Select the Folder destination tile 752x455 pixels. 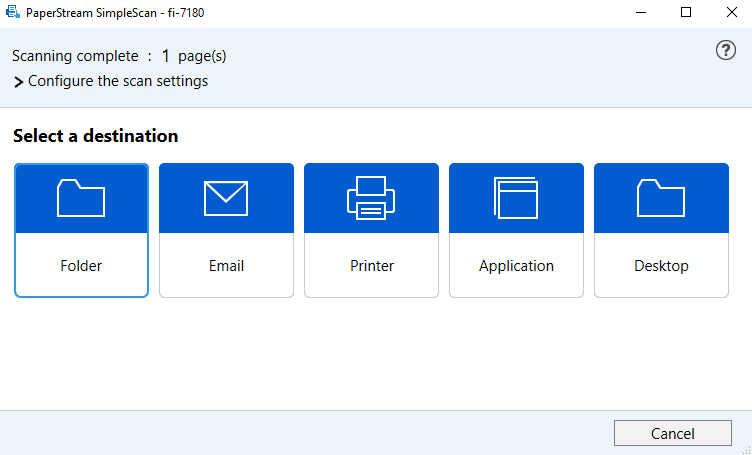[x=81, y=230]
